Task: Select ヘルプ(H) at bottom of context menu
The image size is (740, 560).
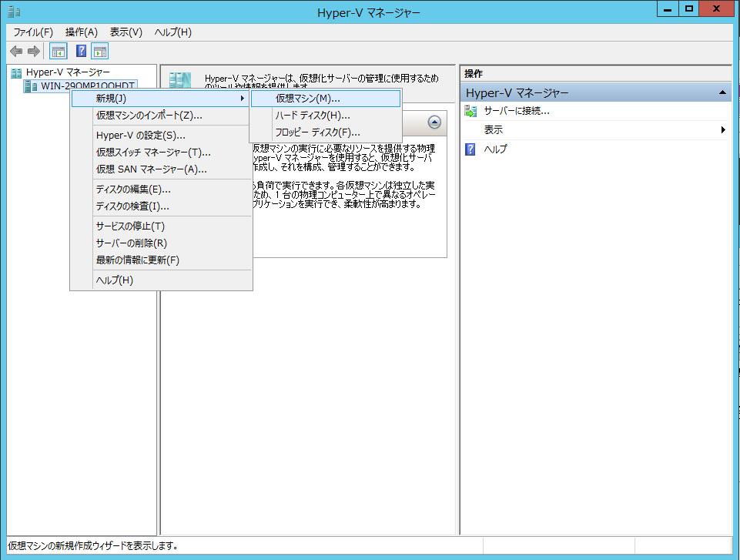Action: (161, 280)
